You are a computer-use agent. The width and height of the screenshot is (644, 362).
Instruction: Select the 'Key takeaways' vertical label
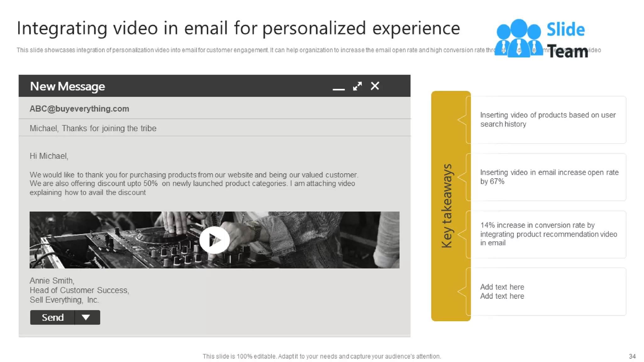447,206
